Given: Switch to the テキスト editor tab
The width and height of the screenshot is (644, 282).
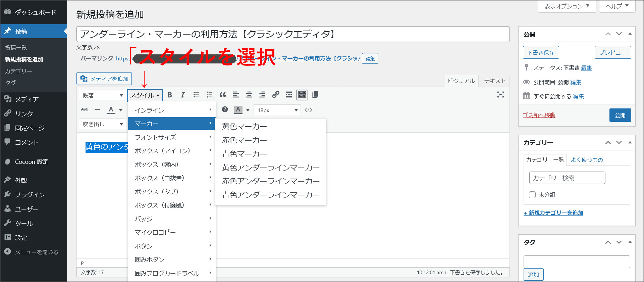Looking at the screenshot, I should (495, 81).
